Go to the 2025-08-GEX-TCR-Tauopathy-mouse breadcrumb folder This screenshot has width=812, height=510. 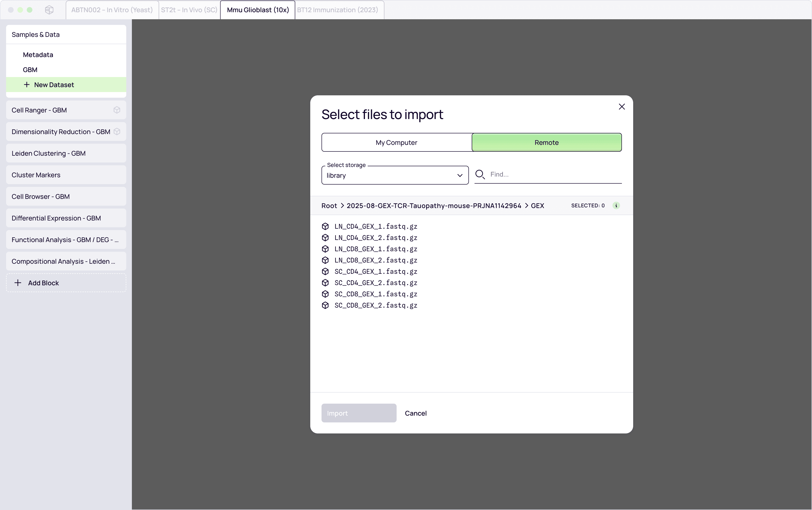point(433,206)
